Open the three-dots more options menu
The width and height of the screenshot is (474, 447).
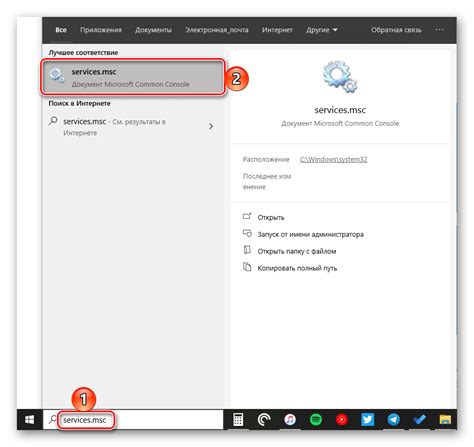click(x=439, y=30)
